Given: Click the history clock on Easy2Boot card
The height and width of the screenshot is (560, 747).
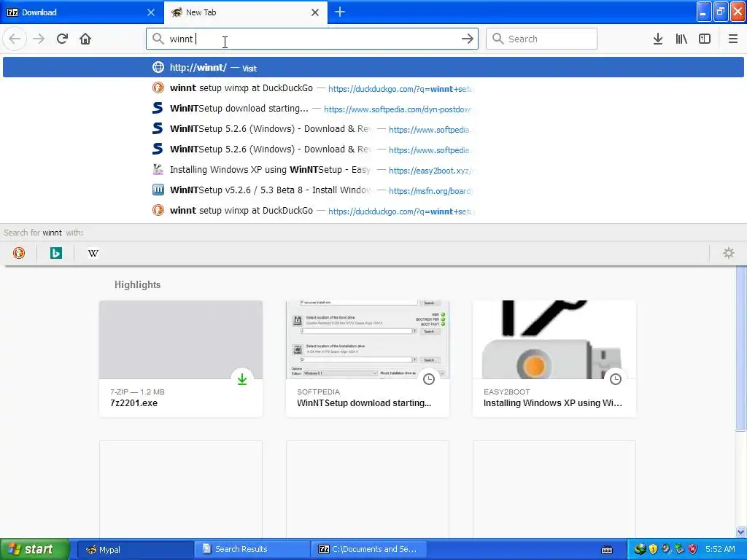Looking at the screenshot, I should [x=616, y=379].
